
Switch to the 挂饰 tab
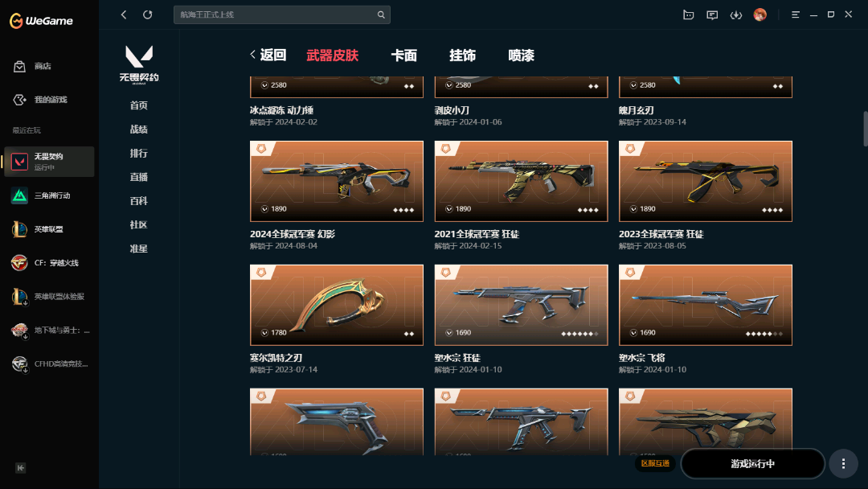pyautogui.click(x=462, y=55)
